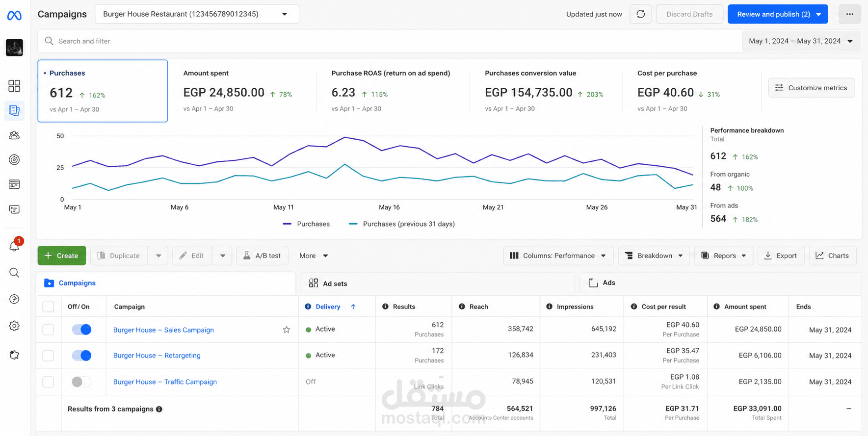The height and width of the screenshot is (436, 868).
Task: Click the speech-bubble list icon in the sidebar
Action: point(14,209)
